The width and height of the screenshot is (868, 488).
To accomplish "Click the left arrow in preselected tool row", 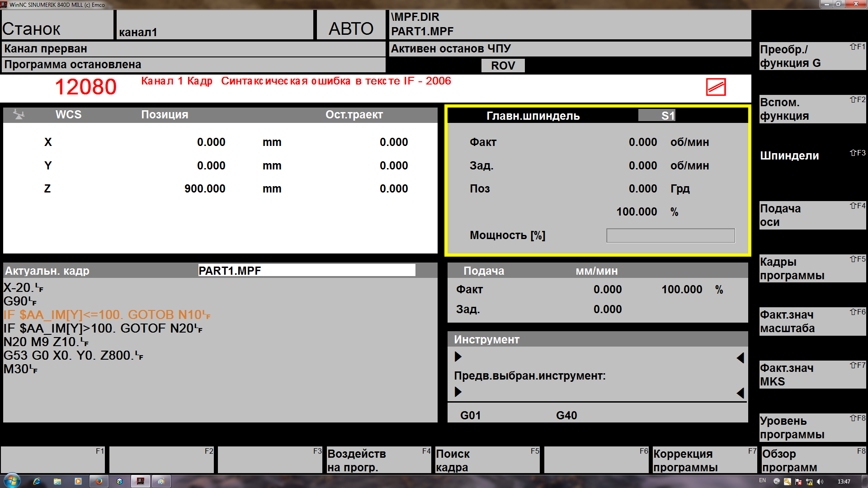I will tap(740, 393).
